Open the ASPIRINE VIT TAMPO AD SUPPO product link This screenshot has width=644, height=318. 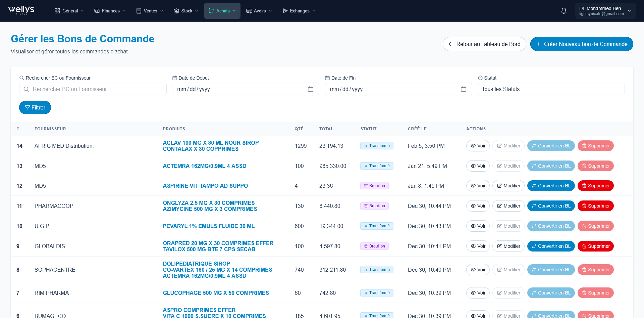click(x=205, y=186)
